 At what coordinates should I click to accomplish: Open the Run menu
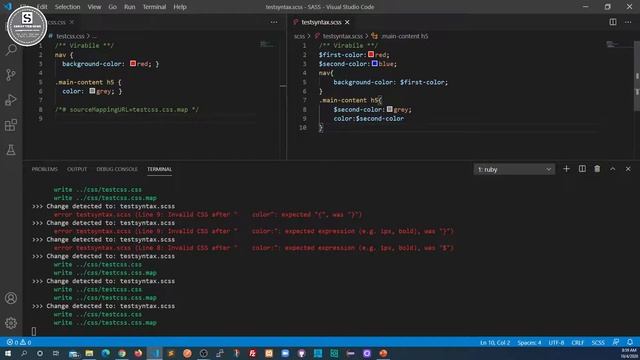[129, 7]
